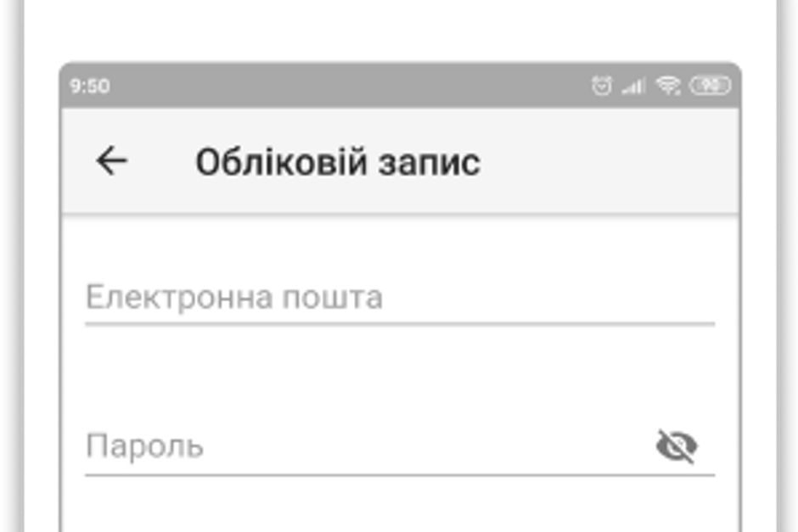Click the blank space inside the password field
The image size is (798, 532).
tap(424, 446)
